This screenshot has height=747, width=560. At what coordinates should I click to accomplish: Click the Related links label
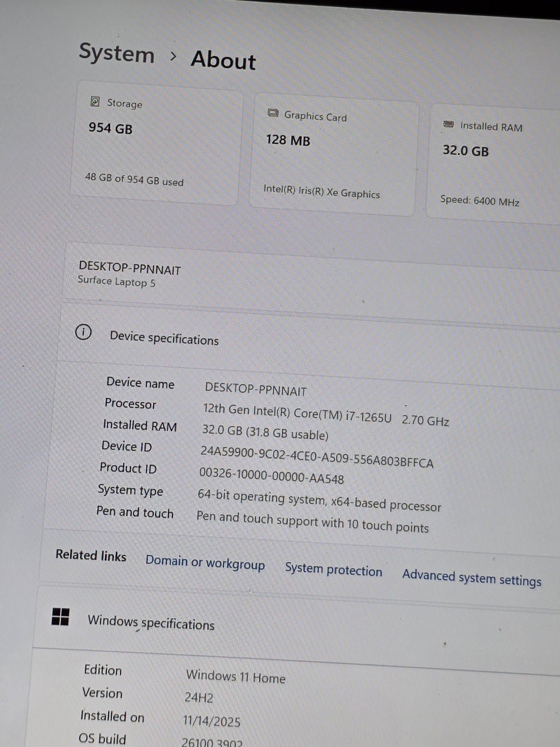[91, 555]
